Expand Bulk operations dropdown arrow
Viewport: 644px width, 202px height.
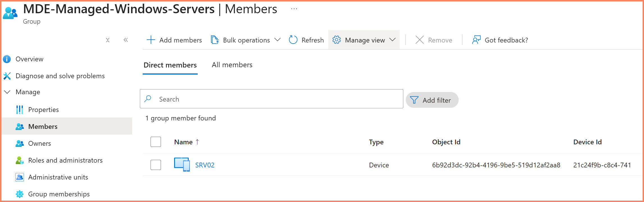coord(277,40)
